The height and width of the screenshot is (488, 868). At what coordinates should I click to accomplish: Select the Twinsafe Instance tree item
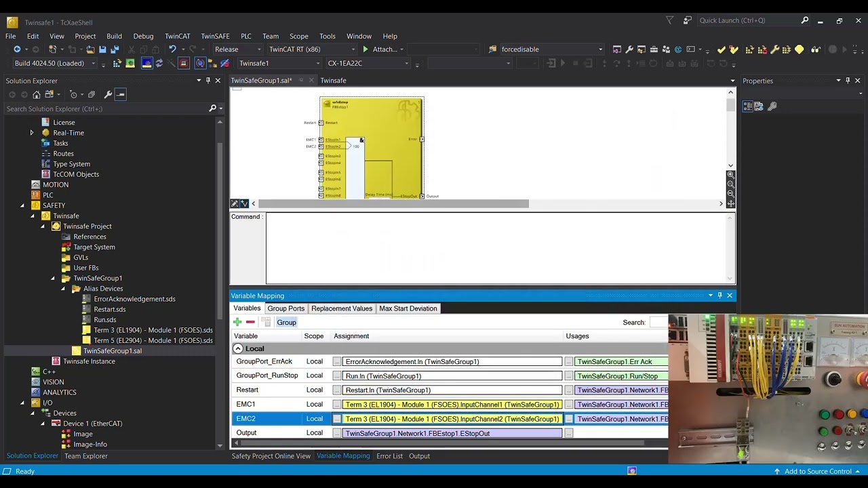click(x=89, y=361)
